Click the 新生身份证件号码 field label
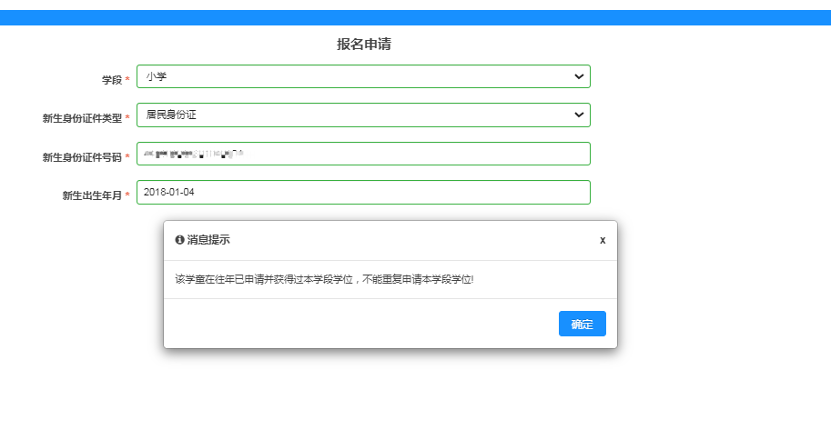Viewport: 832px width, 430px height. 81,157
